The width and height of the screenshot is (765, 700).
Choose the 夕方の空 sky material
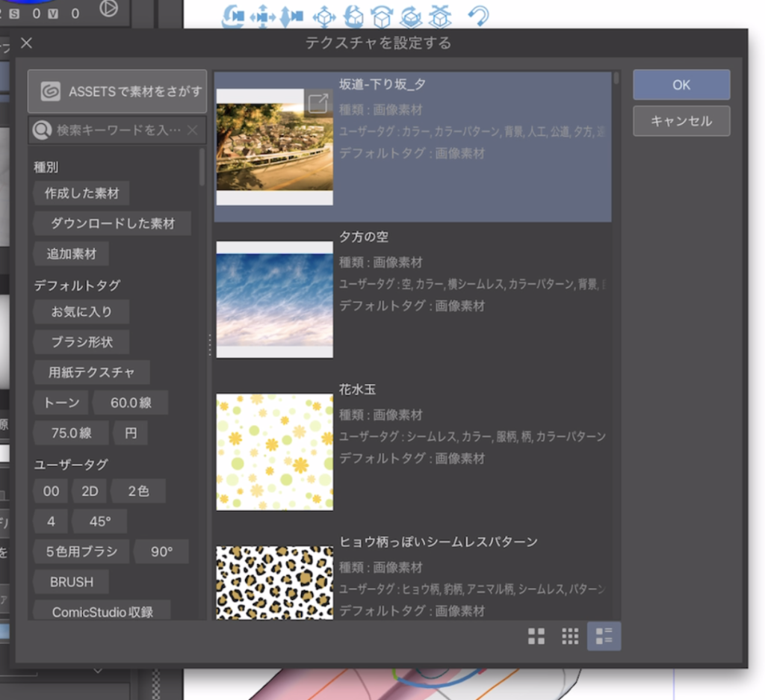coord(274,300)
